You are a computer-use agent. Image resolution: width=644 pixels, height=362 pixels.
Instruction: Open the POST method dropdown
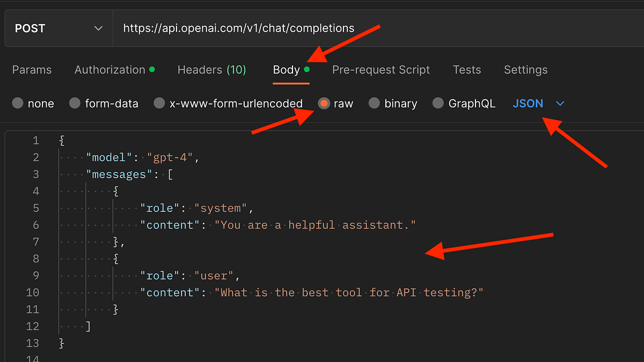(58, 28)
